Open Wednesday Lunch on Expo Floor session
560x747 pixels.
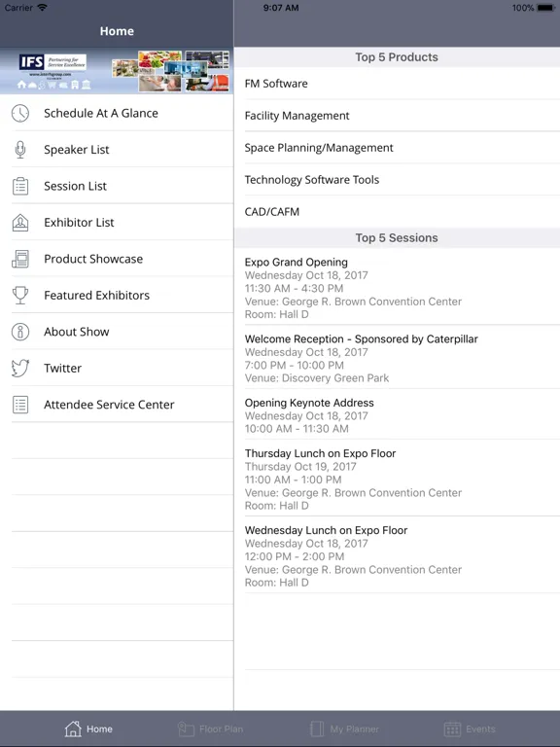click(397, 555)
